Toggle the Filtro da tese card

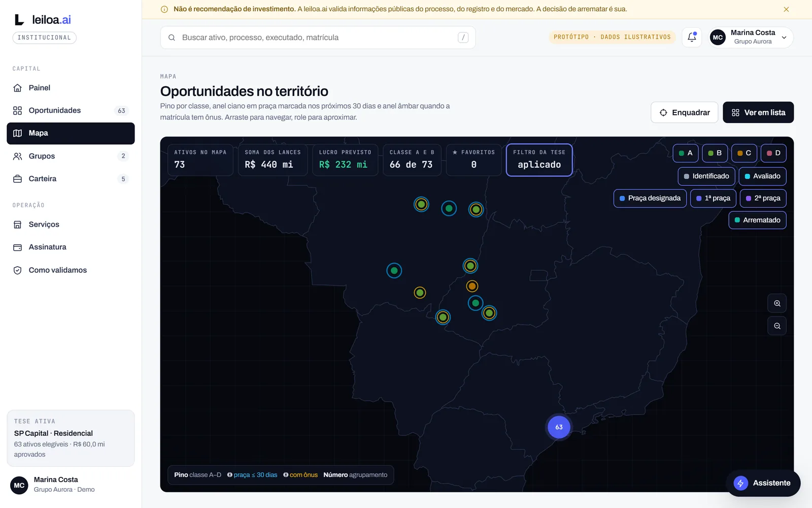tap(539, 160)
